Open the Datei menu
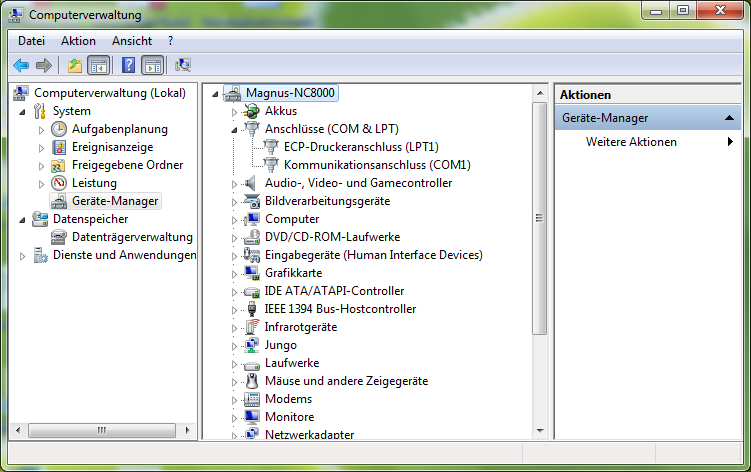This screenshot has height=472, width=751. click(x=31, y=41)
